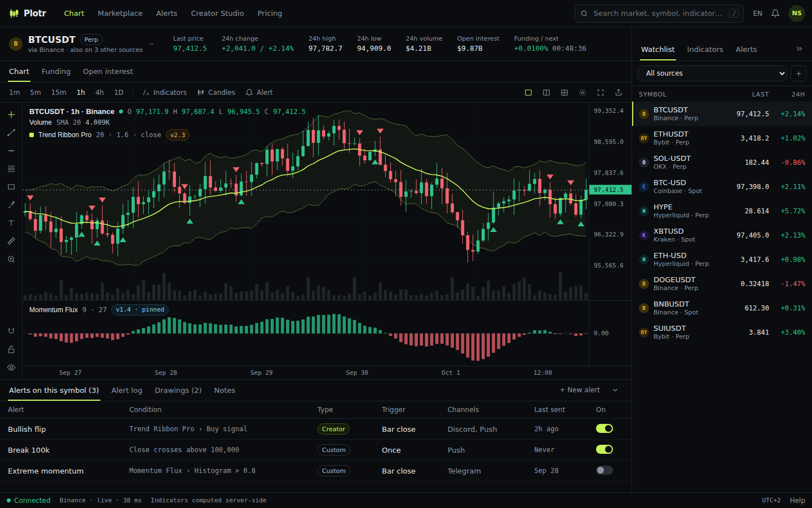Disable the Break 100k alert

pos(604,449)
